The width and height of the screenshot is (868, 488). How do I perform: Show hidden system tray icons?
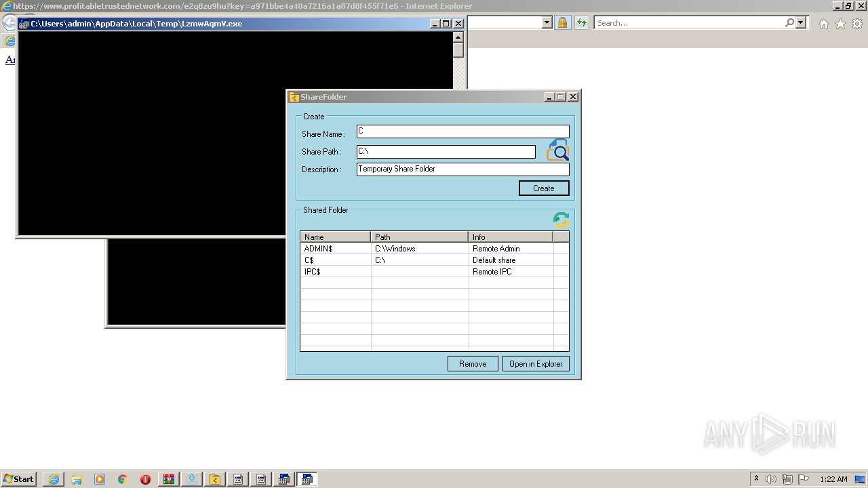tap(756, 479)
